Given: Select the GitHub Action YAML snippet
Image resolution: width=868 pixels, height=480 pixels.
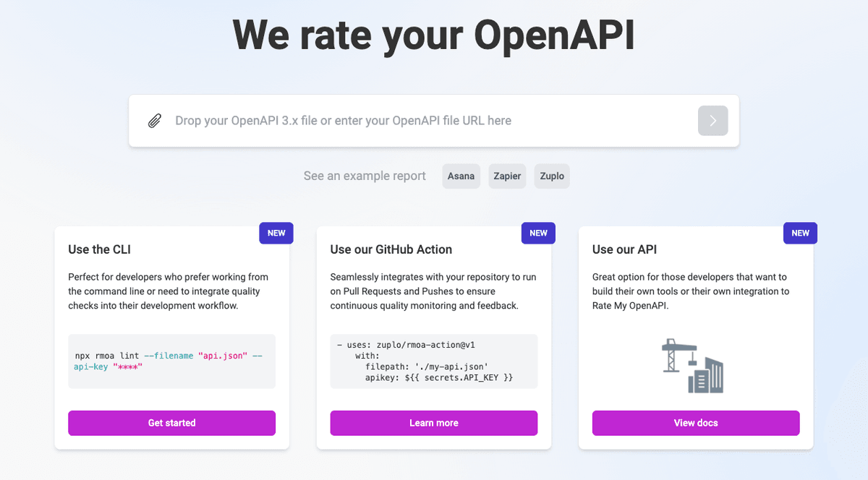Looking at the screenshot, I should click(x=433, y=361).
